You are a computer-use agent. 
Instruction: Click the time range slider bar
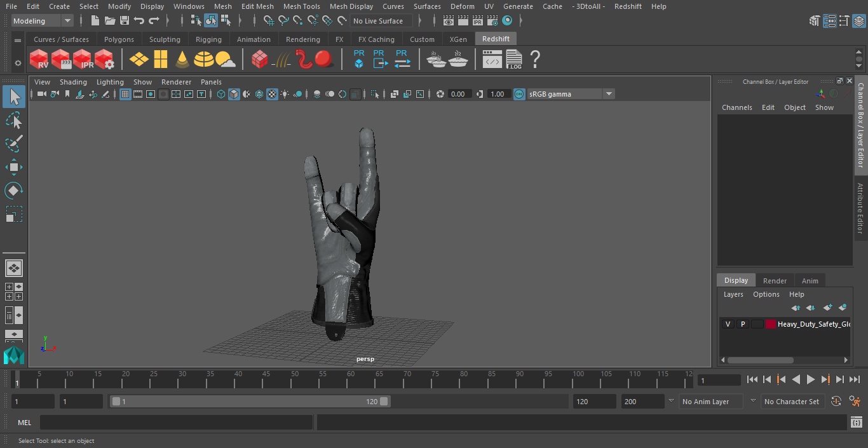tap(250, 402)
